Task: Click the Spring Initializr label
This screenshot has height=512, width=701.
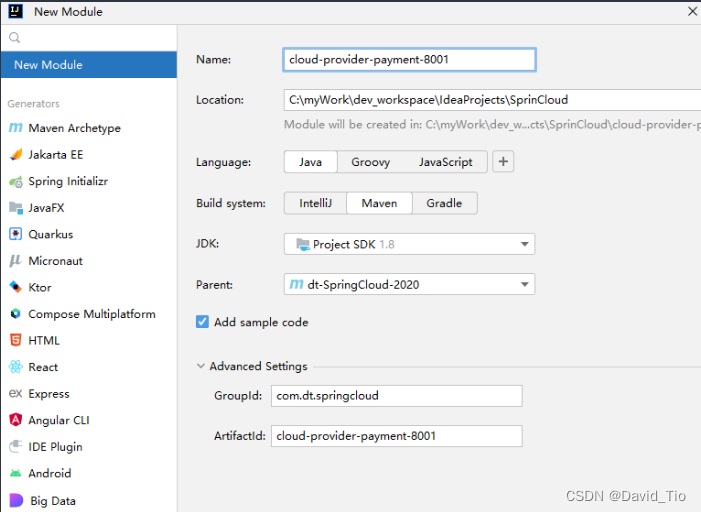Action: (x=68, y=182)
